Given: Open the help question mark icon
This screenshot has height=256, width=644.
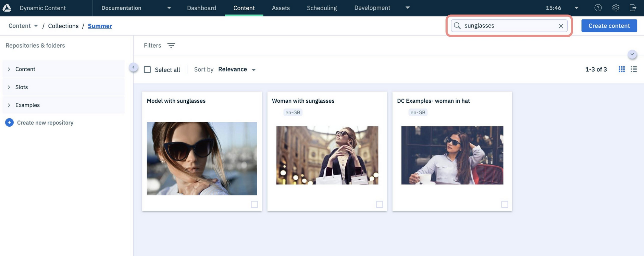Looking at the screenshot, I should coord(598,8).
